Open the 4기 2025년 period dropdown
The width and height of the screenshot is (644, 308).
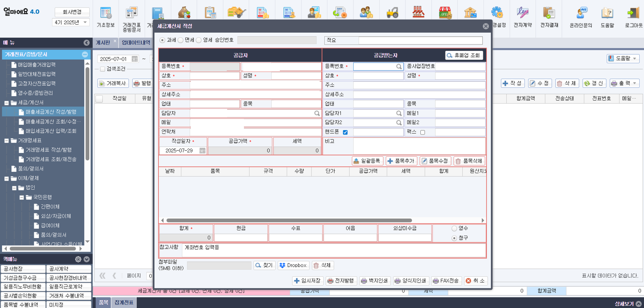click(x=71, y=22)
